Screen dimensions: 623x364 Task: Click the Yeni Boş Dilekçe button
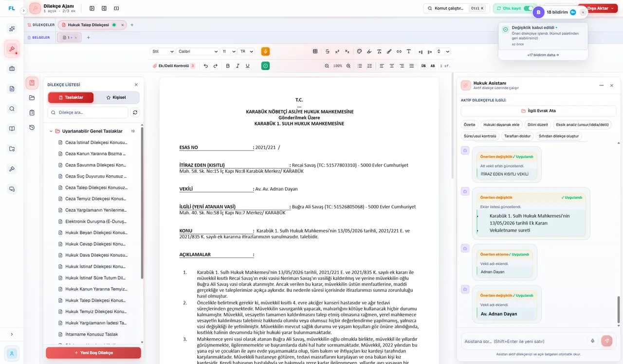93,353
